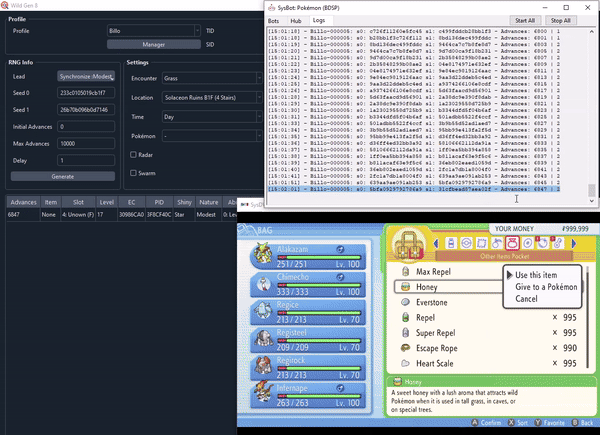
Task: Select the Logs tab in SysBot
Action: click(319, 20)
